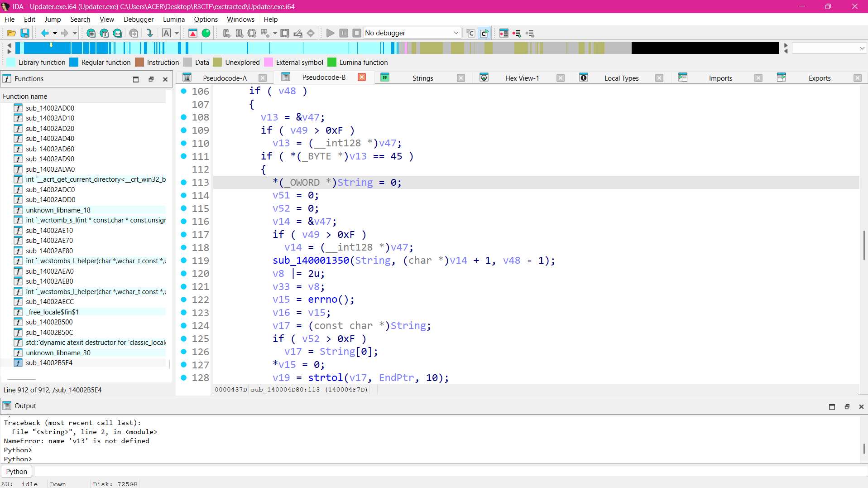Switch to the Hex View-1 tab
Screen dimensions: 868x488
[522, 78]
